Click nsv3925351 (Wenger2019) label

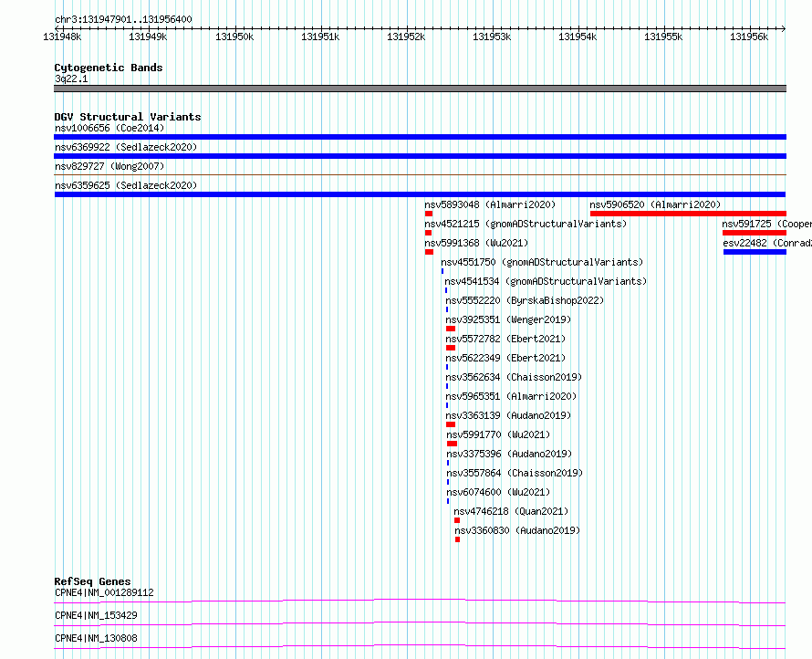click(x=508, y=319)
